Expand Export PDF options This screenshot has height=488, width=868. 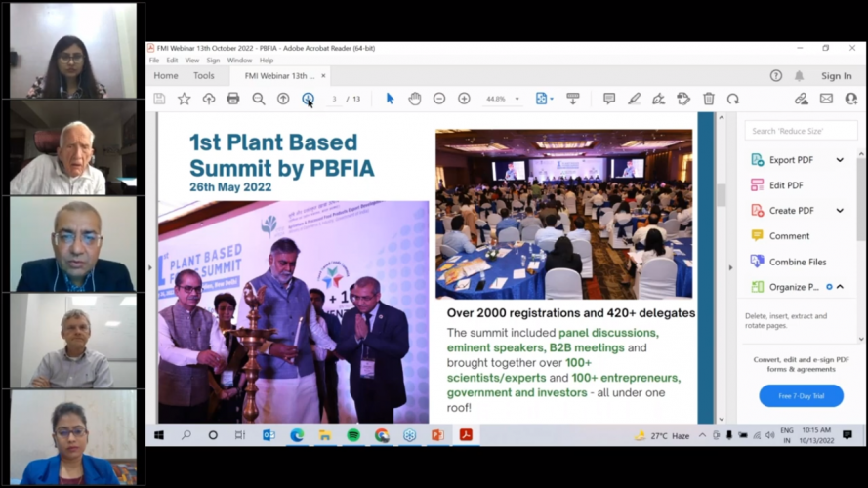tap(840, 160)
